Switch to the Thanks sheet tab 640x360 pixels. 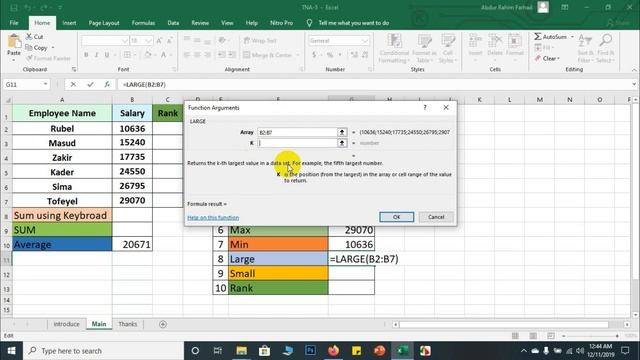coord(128,324)
